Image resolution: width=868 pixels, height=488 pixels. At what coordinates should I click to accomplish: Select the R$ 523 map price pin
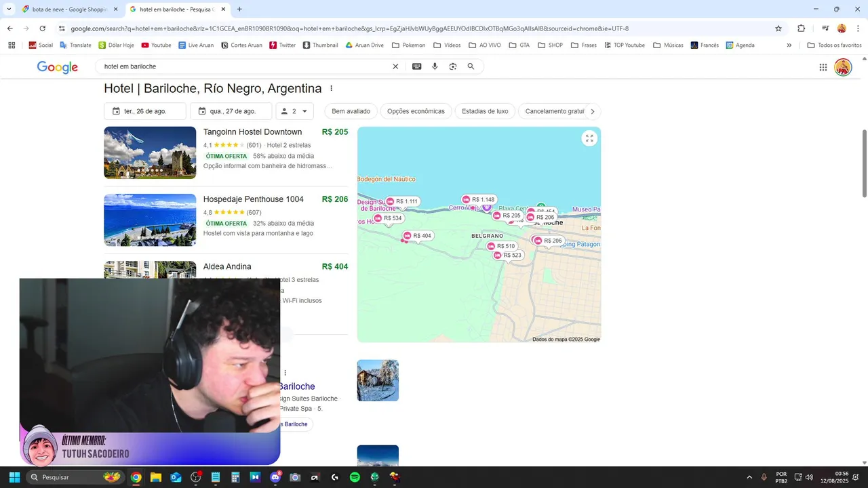(x=508, y=256)
